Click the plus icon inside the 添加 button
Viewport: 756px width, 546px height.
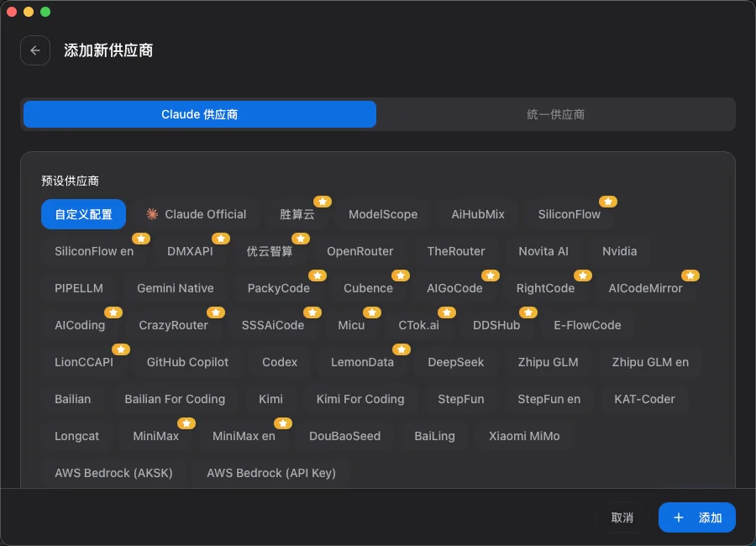678,517
